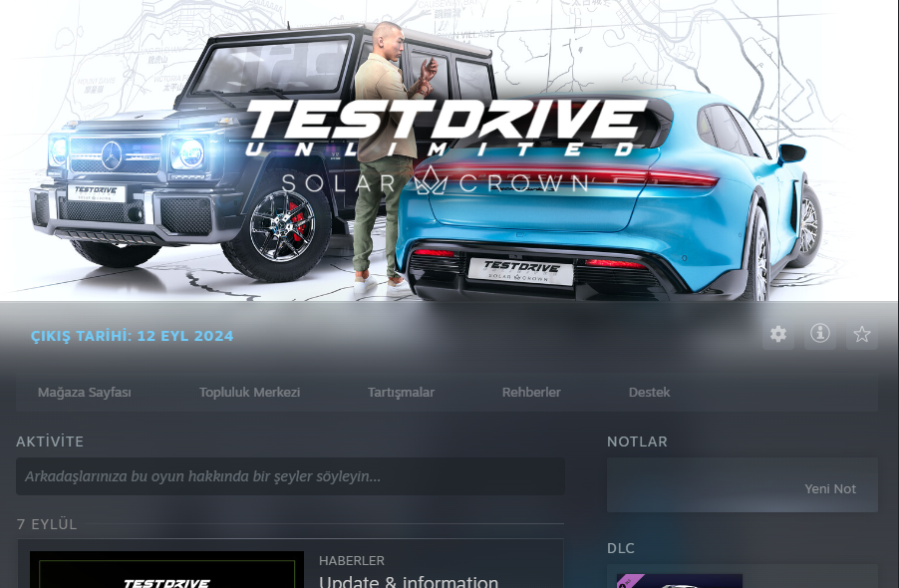Image resolution: width=899 pixels, height=588 pixels.
Task: Open Tartışmalar discussions link
Action: coord(401,393)
